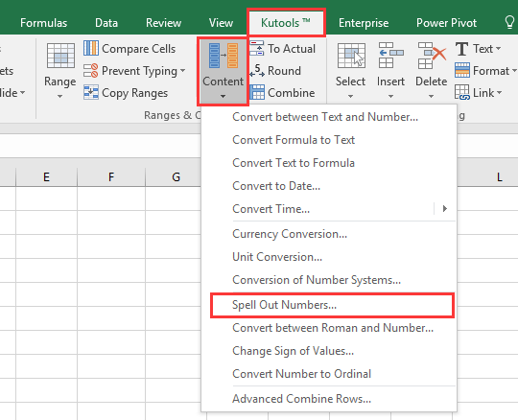Select column E header

click(x=46, y=177)
